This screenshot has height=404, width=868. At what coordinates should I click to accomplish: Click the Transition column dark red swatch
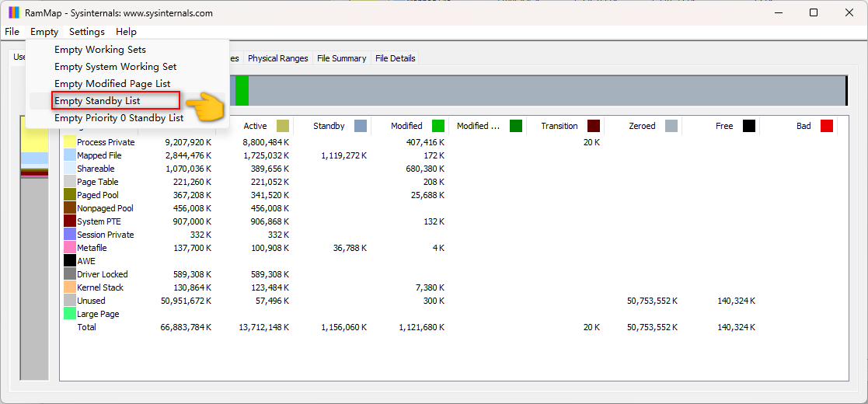[x=594, y=126]
